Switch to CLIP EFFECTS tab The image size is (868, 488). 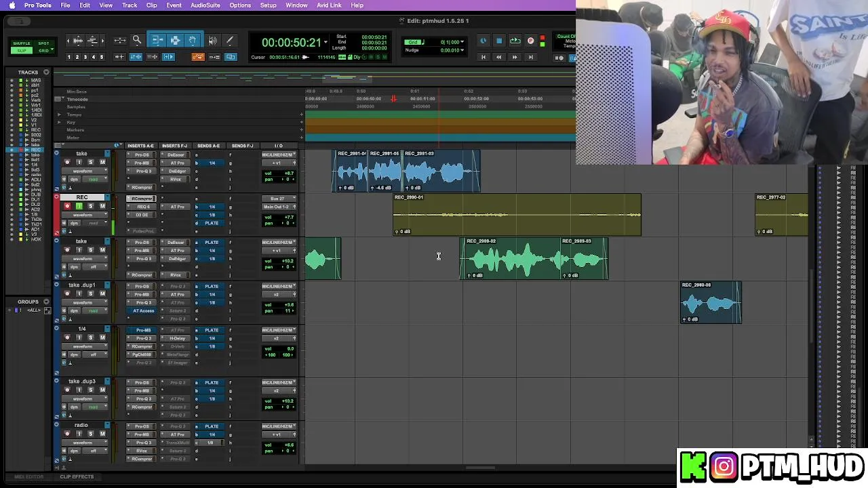[x=77, y=476]
